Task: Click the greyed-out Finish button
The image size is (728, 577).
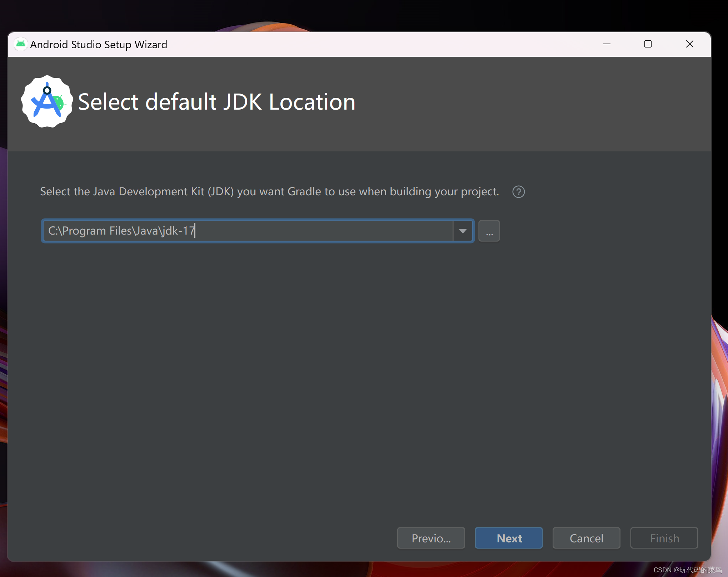Action: tap(664, 538)
